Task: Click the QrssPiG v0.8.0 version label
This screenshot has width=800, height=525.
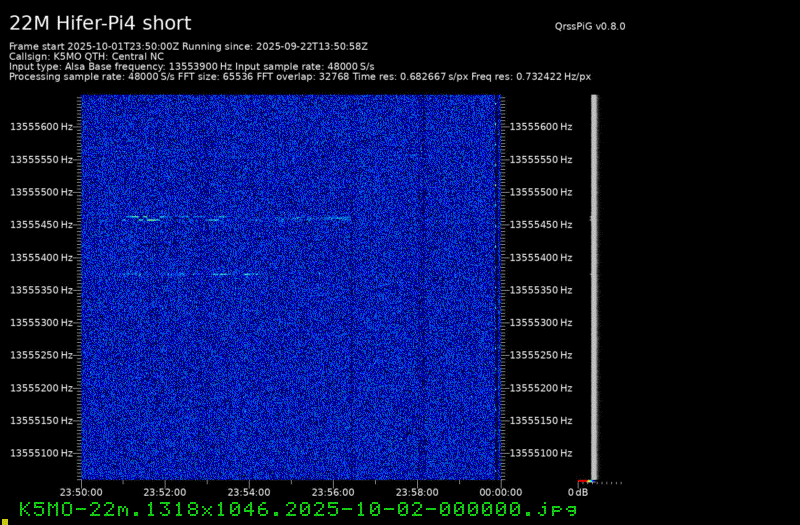Action: click(x=597, y=27)
